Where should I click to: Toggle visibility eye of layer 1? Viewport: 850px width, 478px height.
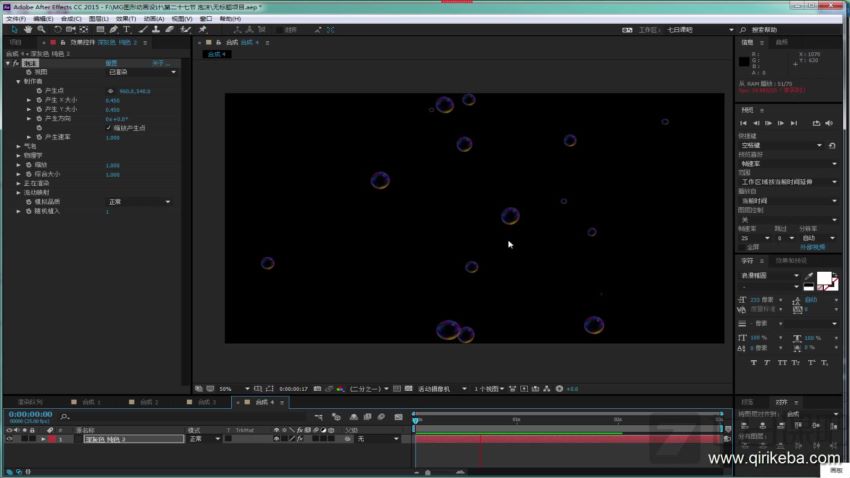click(x=9, y=439)
